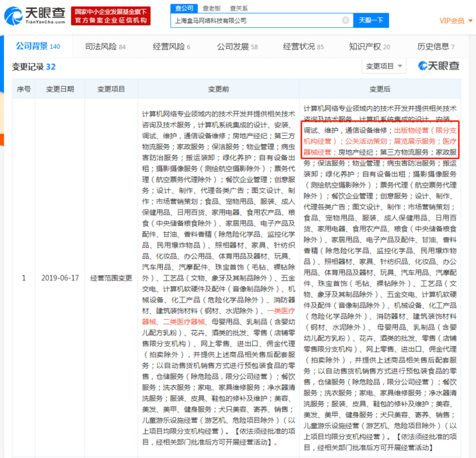Clear the search box with the X icon
This screenshot has height=458, width=476.
(345, 20)
